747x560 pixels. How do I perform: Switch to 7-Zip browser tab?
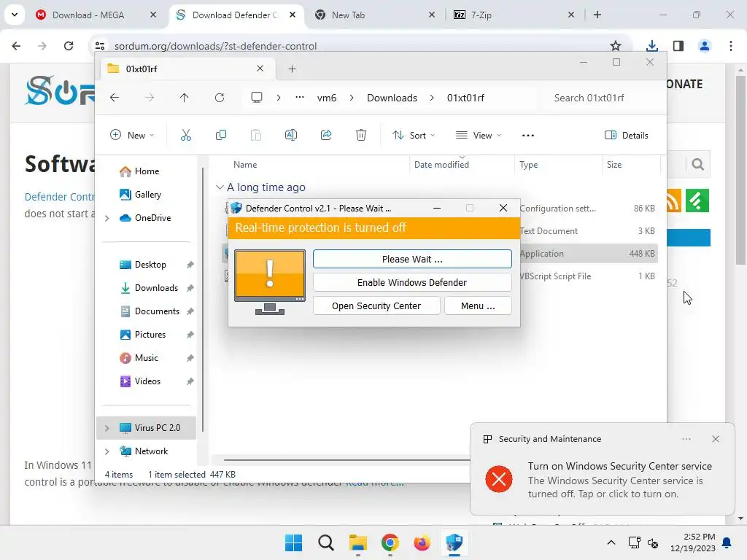(x=481, y=15)
